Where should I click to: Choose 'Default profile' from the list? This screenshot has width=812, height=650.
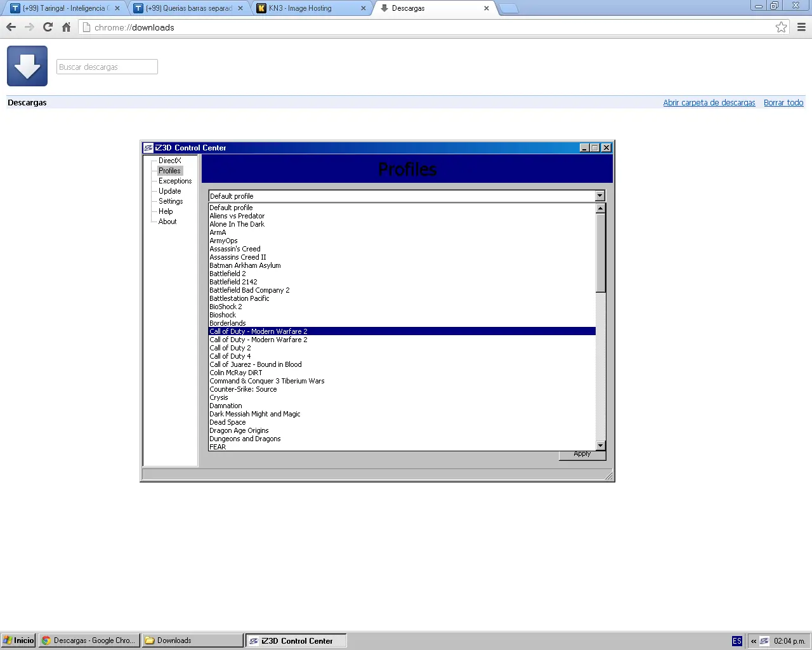(402, 208)
